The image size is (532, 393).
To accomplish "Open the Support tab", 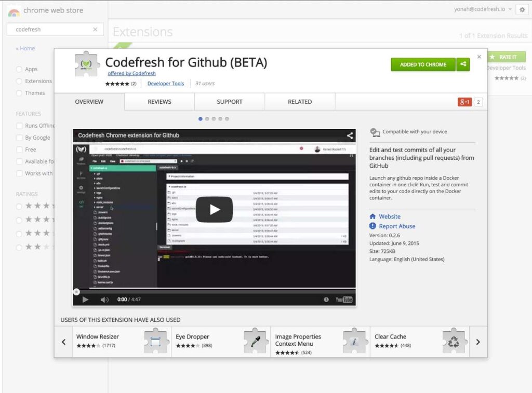I will point(229,102).
